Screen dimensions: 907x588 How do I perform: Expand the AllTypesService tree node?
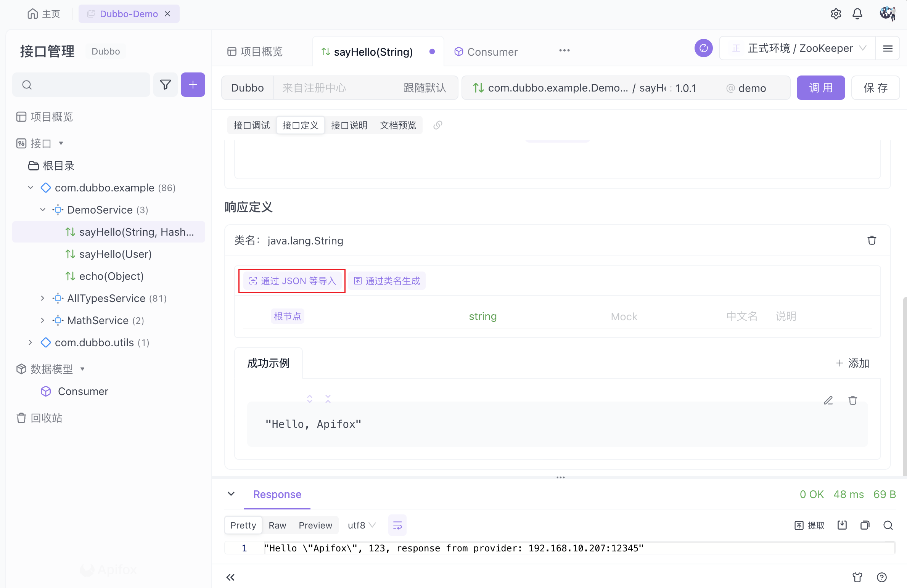(x=42, y=298)
